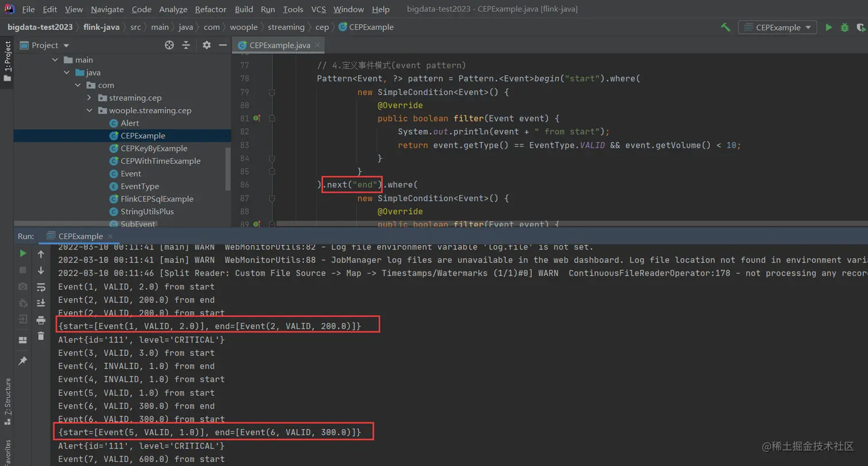Open the Project panel settings gear
The image size is (868, 466).
pos(207,45)
